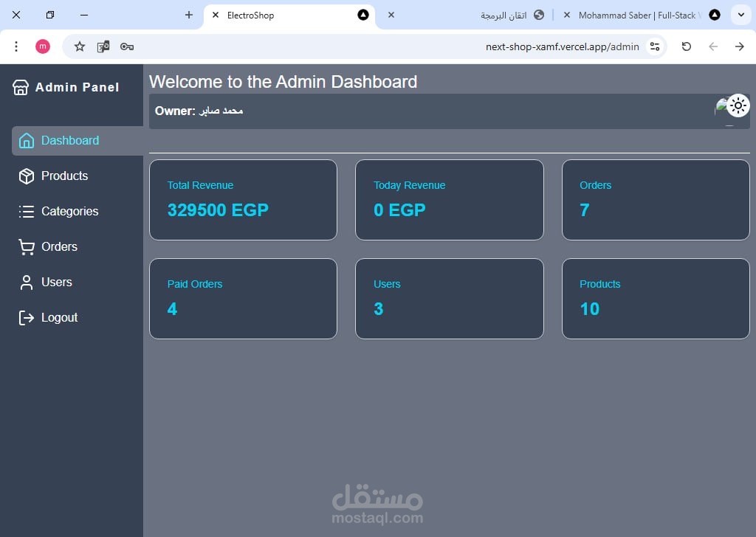
Task: Open the password key icon in address bar
Action: point(127,46)
